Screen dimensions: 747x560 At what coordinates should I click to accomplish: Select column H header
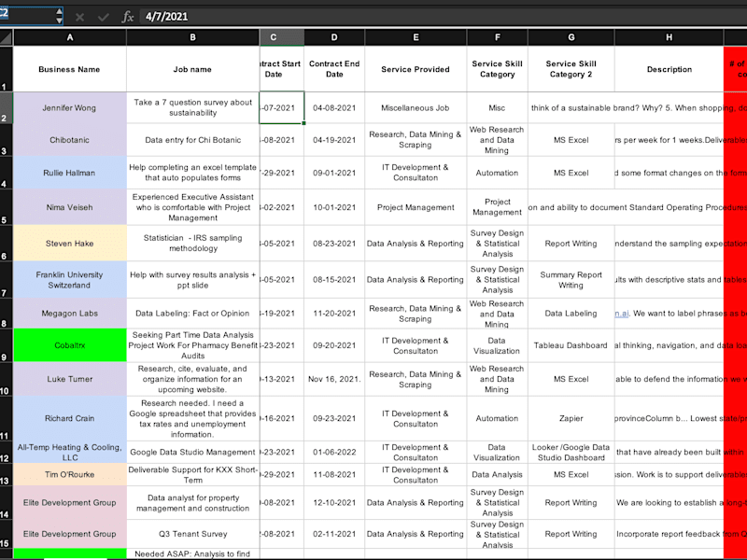pyautogui.click(x=669, y=37)
